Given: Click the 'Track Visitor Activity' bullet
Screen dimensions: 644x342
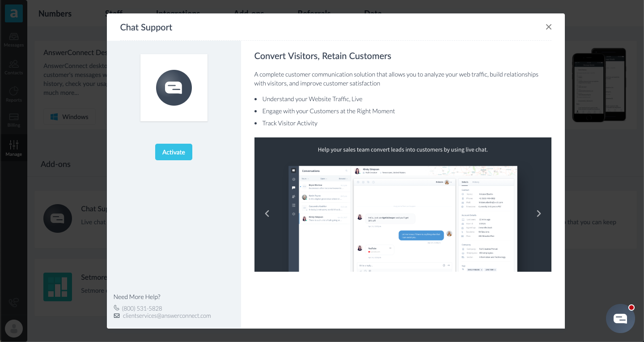Looking at the screenshot, I should click(290, 123).
